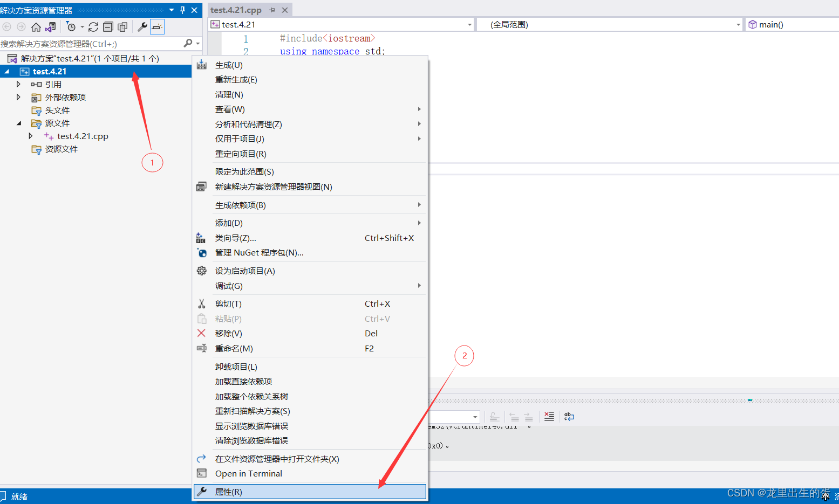This screenshot has height=504, width=839.
Task: Toggle auto-hide pin on Solution Explorer panel
Action: (183, 10)
